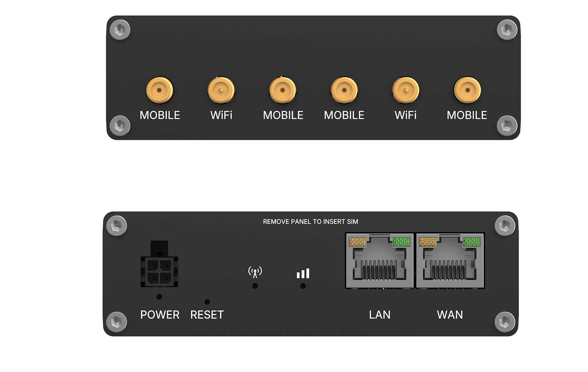Click the LED below signal bars
The width and height of the screenshot is (588, 372).
pos(303,286)
